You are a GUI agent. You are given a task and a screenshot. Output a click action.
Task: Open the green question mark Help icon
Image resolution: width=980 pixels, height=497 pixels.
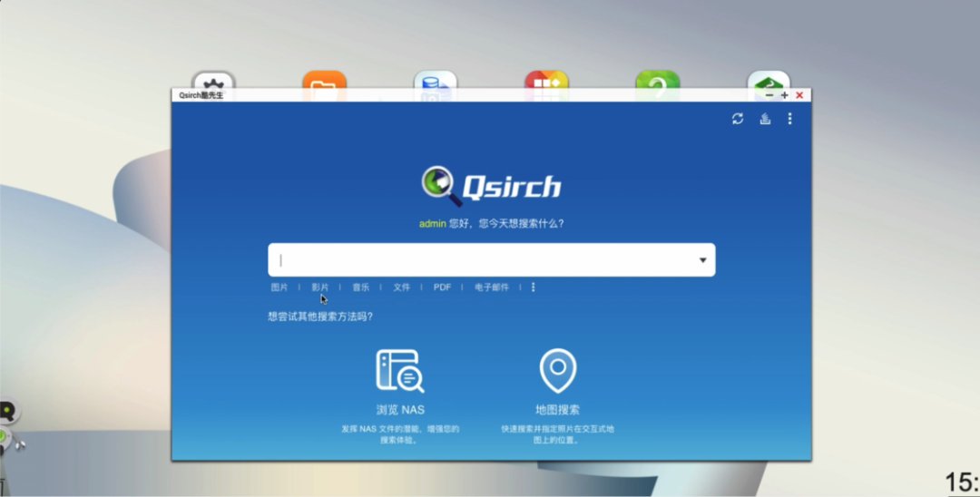(658, 79)
